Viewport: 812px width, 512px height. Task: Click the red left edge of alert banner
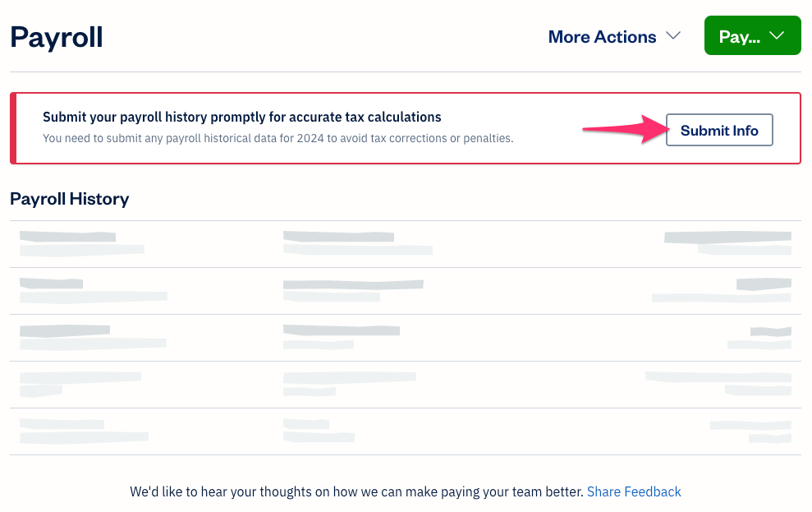13,128
